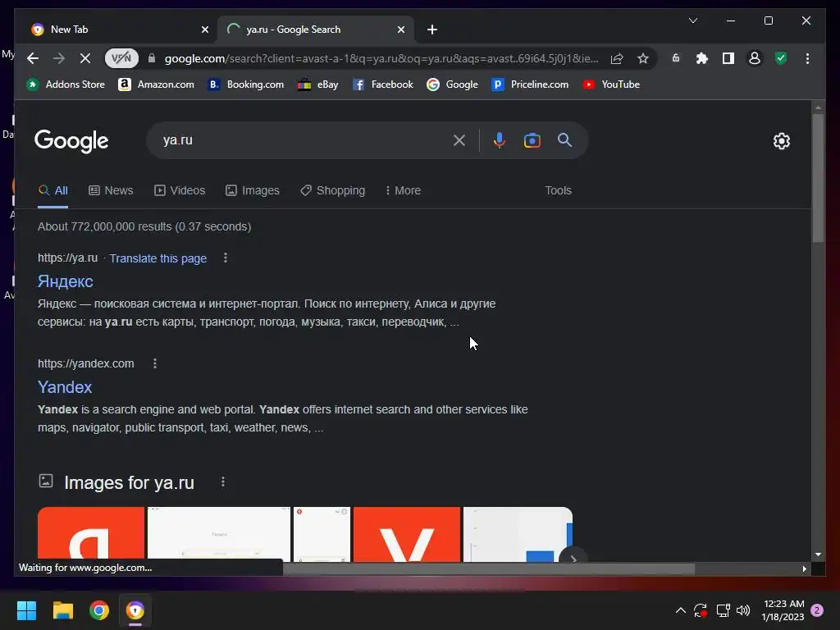Open the volume speaker tray icon
The width and height of the screenshot is (840, 630).
click(743, 610)
